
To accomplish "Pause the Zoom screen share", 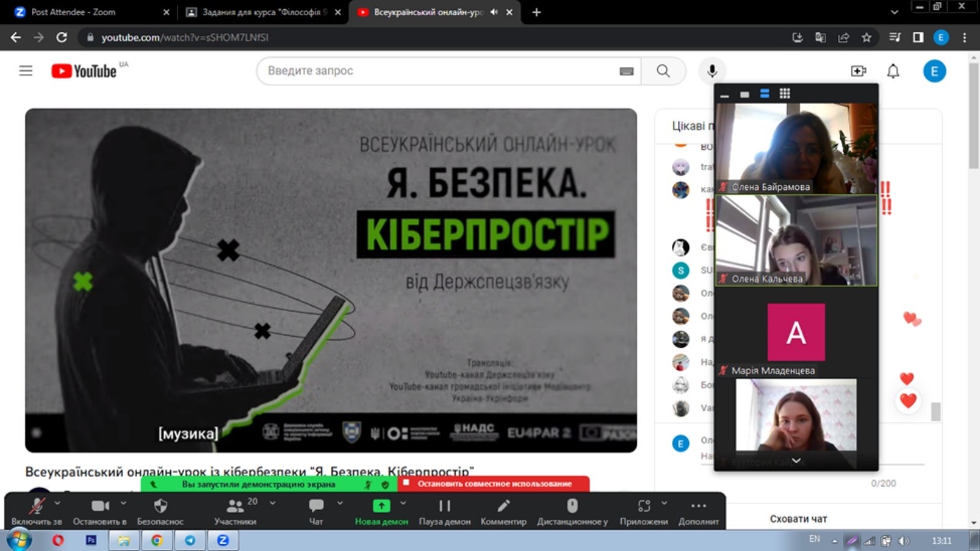I will pyautogui.click(x=445, y=506).
